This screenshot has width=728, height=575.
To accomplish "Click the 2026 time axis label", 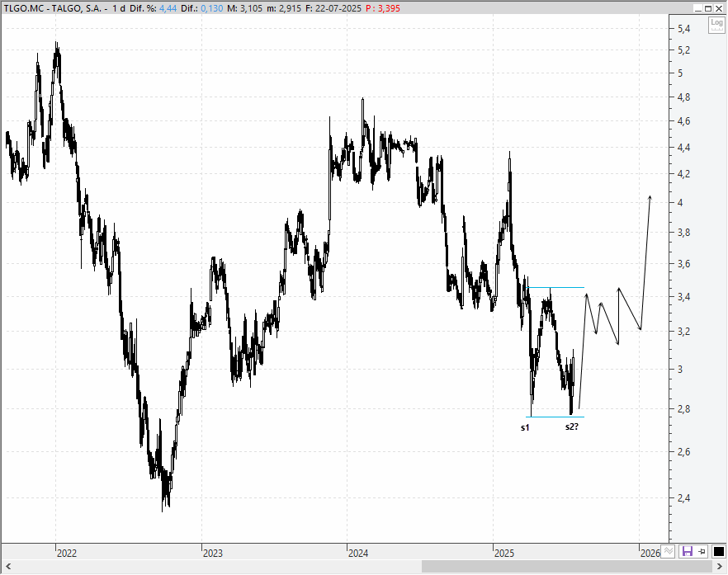I will point(650,554).
